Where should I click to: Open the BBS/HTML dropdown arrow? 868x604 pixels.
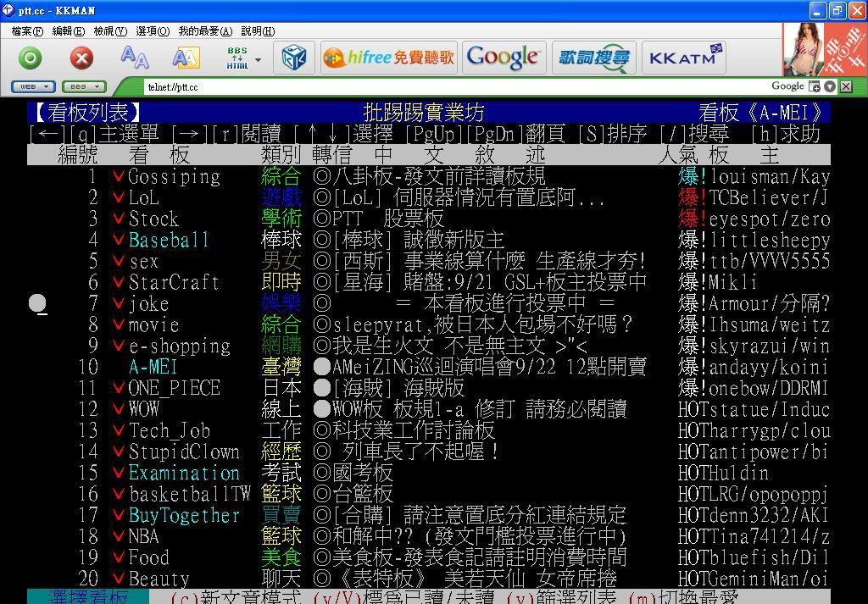click(258, 60)
